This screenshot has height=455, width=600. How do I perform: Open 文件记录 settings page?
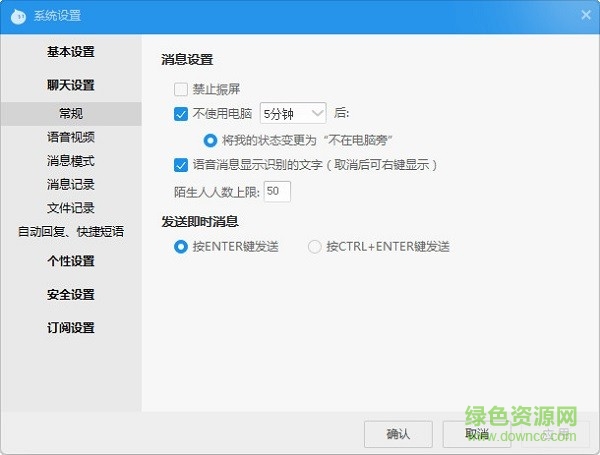pyautogui.click(x=70, y=208)
